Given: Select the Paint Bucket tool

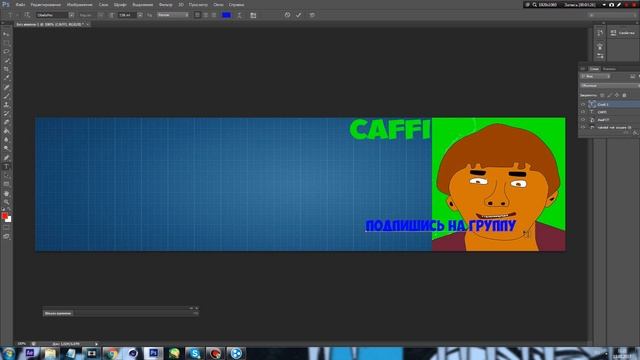Looking at the screenshot, I should tap(6, 131).
